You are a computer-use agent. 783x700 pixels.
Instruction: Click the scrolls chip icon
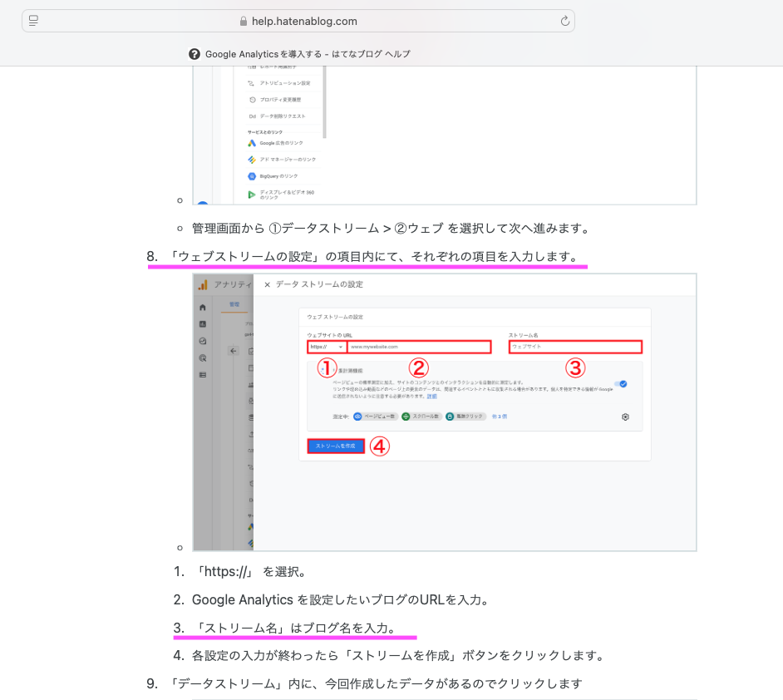click(x=406, y=417)
